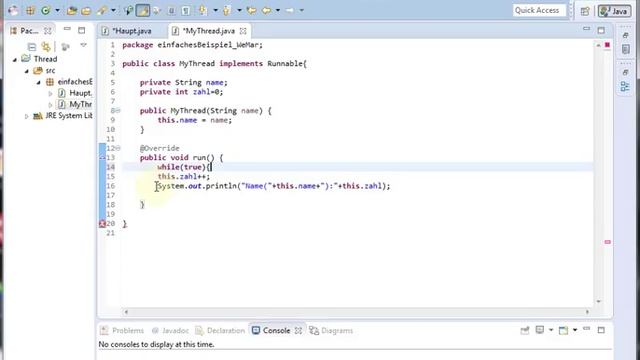Screen dimensions: 640x360
Task: Open the Forward navigation history dropdown
Action: (x=302, y=11)
